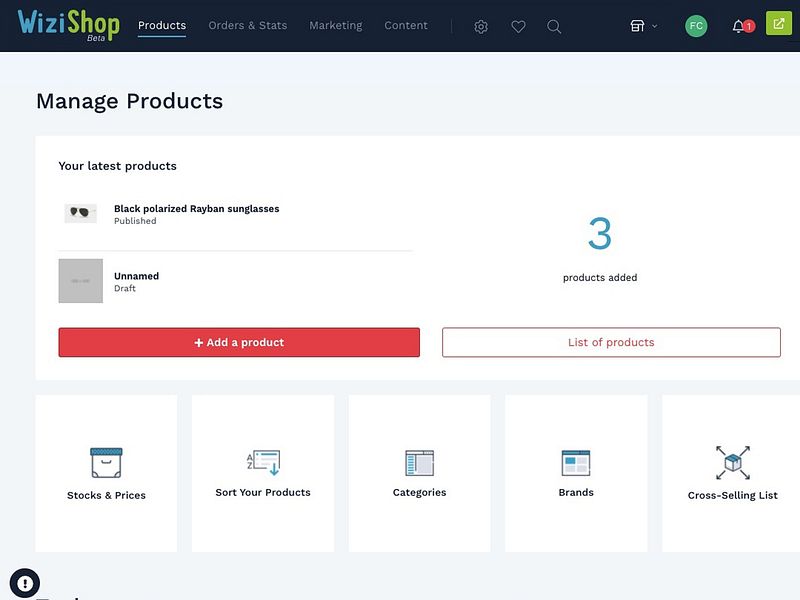
Task: Open the Black polarized Rayban sunglasses product thumbnail
Action: point(80,213)
